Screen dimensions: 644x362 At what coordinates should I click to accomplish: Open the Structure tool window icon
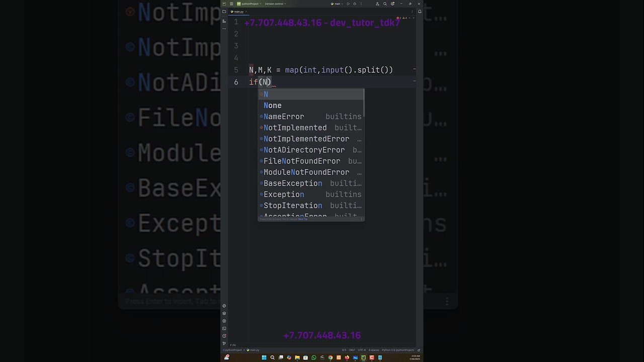click(x=224, y=21)
